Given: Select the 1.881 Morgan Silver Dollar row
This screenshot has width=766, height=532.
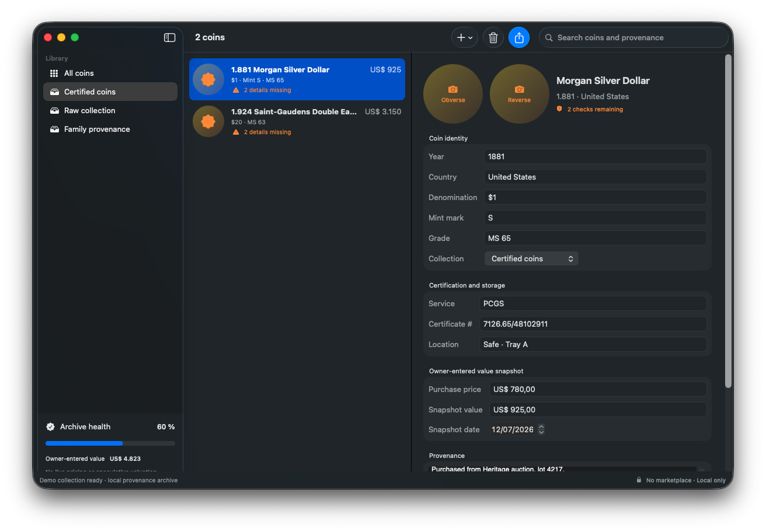Looking at the screenshot, I should pyautogui.click(x=297, y=79).
